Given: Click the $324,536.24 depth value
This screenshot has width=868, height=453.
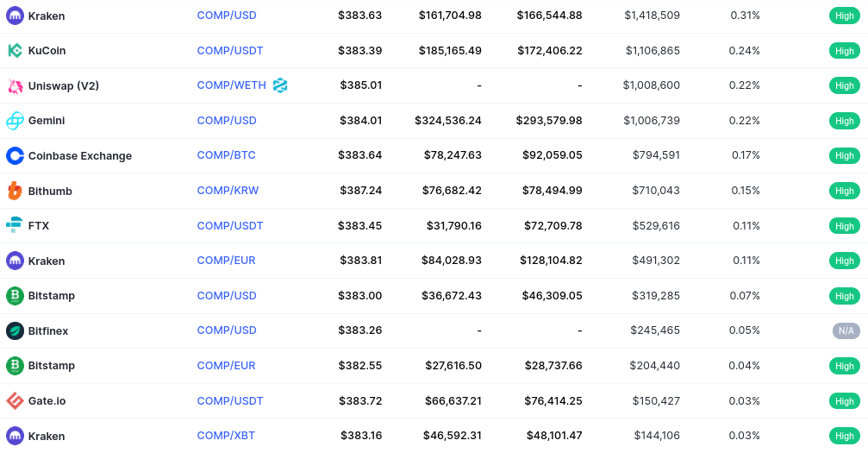Looking at the screenshot, I should (x=448, y=120).
